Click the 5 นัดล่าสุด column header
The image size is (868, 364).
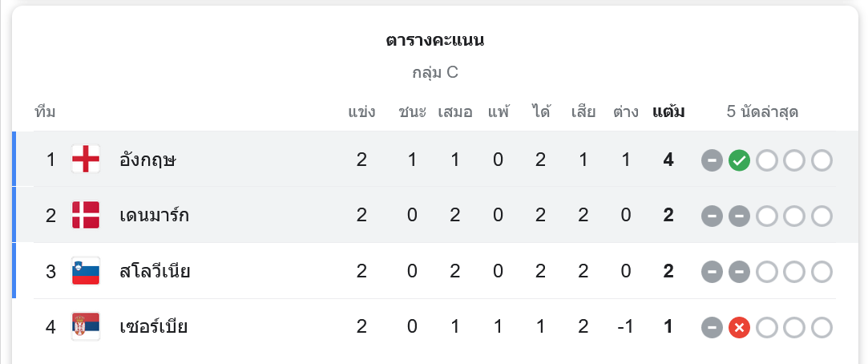click(x=762, y=111)
